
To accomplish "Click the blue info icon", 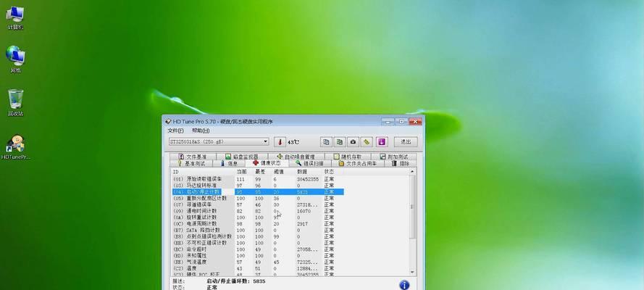I will pyautogui.click(x=404, y=285).
